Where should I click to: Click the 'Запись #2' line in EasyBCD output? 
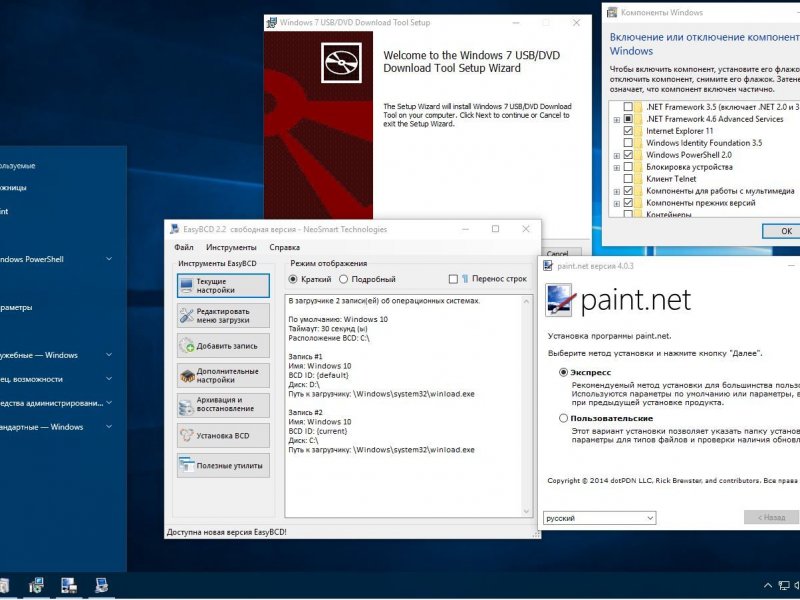(306, 412)
